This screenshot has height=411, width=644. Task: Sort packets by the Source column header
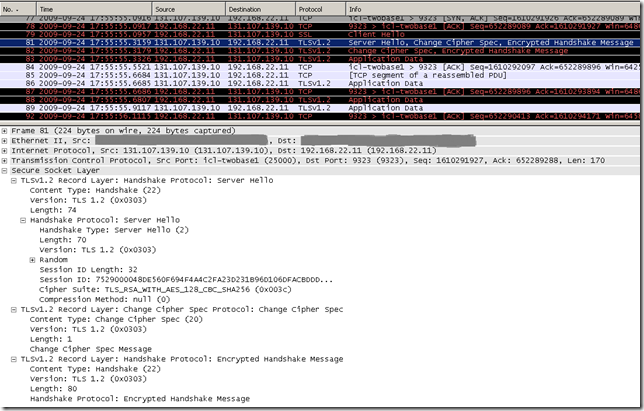[188, 9]
